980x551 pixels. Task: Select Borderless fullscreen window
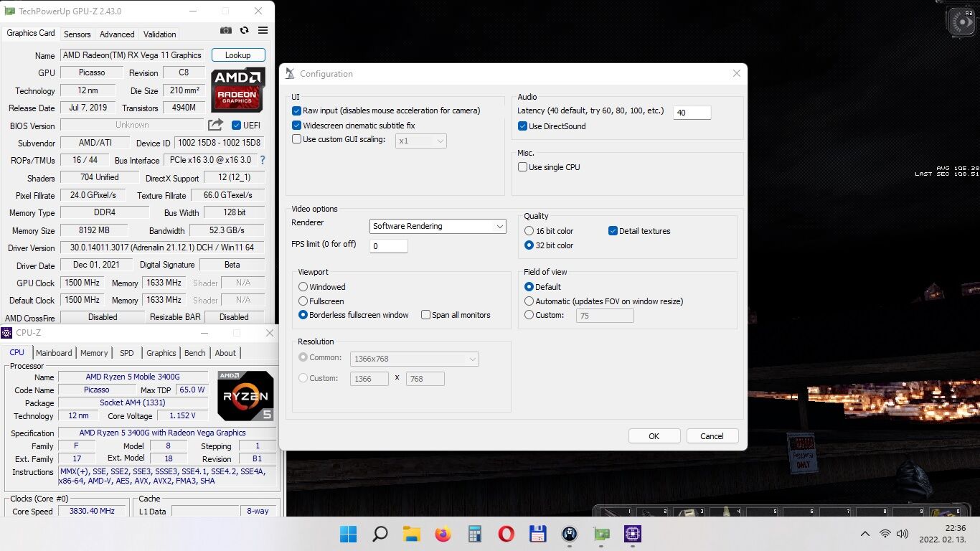coord(303,315)
